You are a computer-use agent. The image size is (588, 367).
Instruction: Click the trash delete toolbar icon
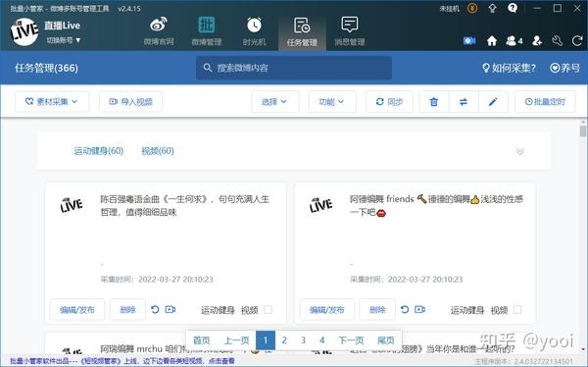click(x=434, y=101)
